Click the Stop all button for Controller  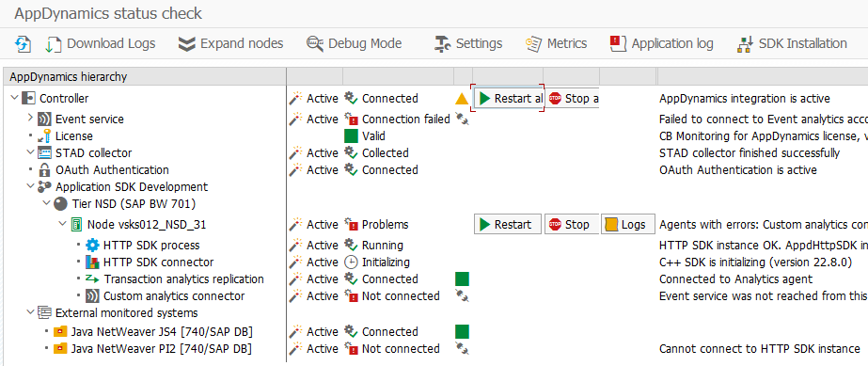(573, 99)
